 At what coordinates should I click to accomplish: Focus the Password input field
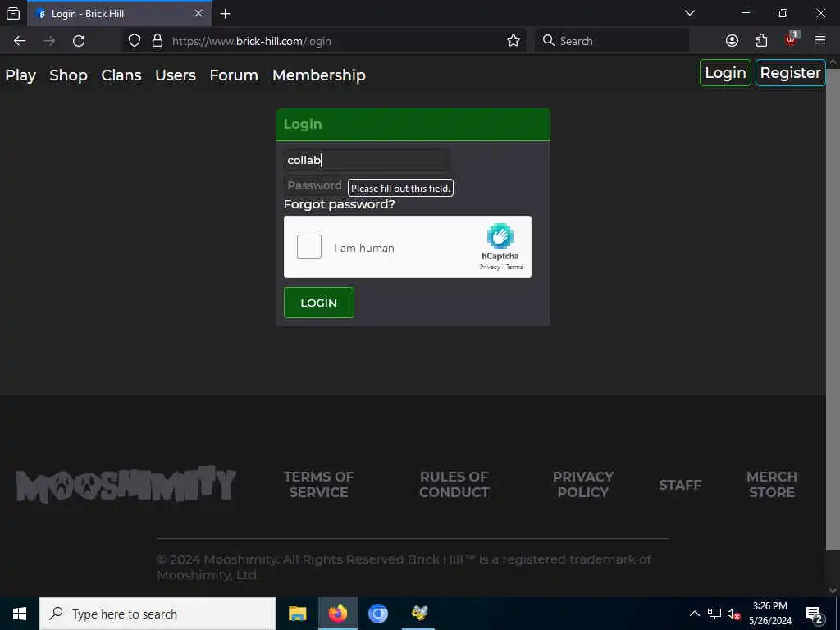(x=314, y=185)
